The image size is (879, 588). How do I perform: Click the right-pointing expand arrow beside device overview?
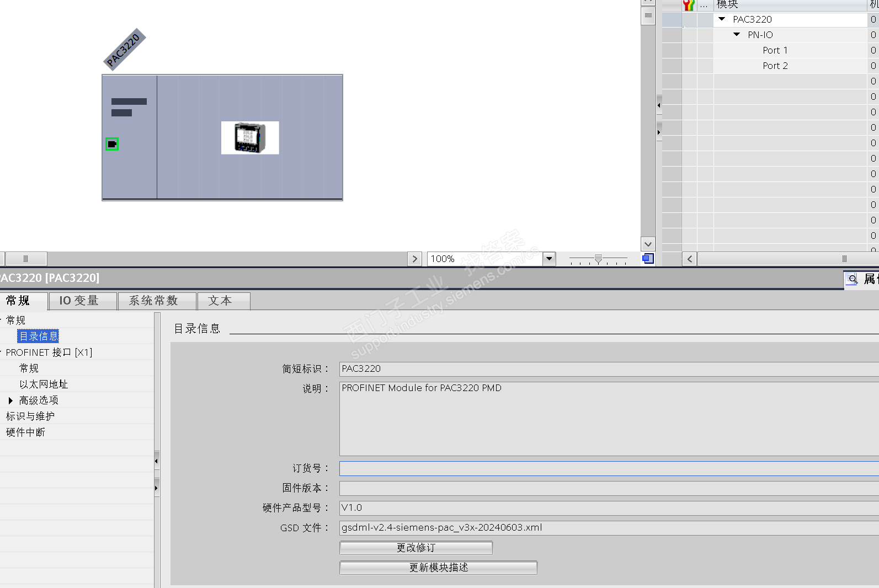tap(659, 132)
